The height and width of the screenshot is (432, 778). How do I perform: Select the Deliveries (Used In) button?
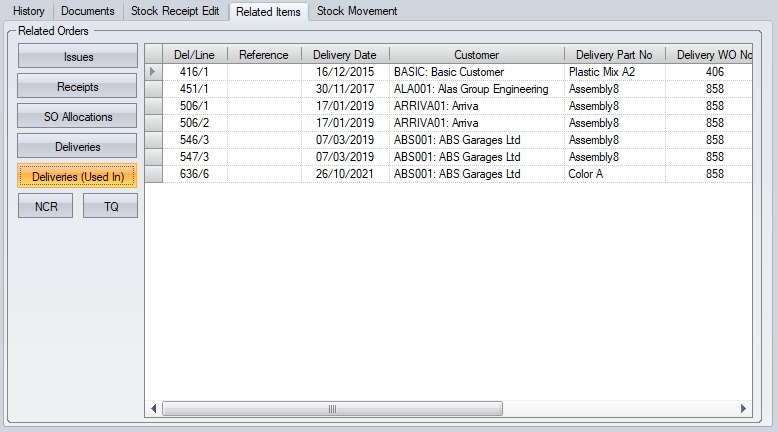[78, 177]
